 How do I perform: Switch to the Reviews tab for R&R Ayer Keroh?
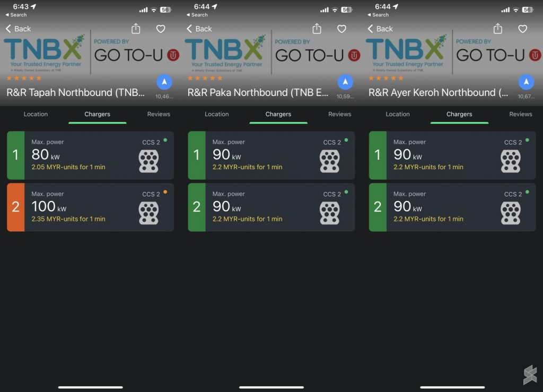(521, 114)
